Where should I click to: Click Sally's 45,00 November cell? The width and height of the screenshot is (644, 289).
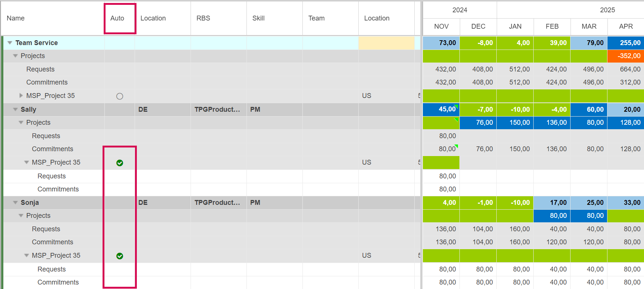point(441,109)
